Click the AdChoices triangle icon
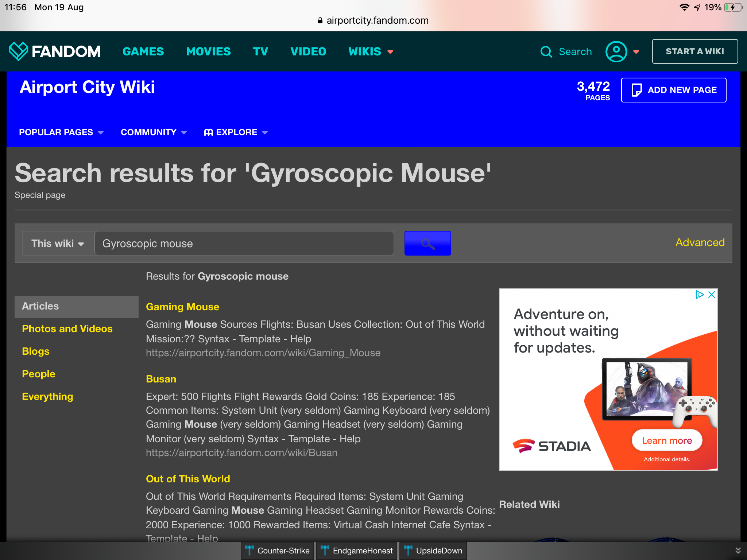The width and height of the screenshot is (747, 560). [x=699, y=295]
